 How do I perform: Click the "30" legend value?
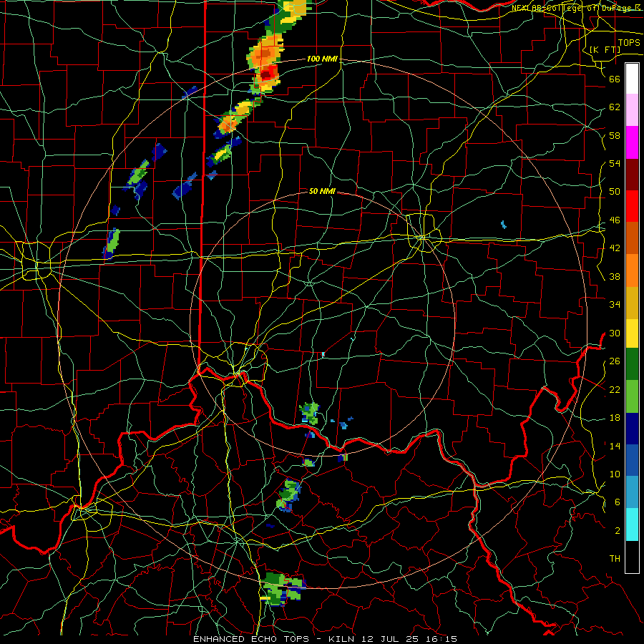point(615,333)
